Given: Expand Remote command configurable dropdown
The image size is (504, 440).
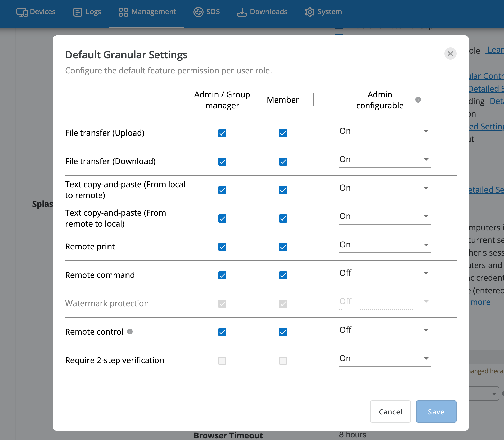Looking at the screenshot, I should 385,274.
